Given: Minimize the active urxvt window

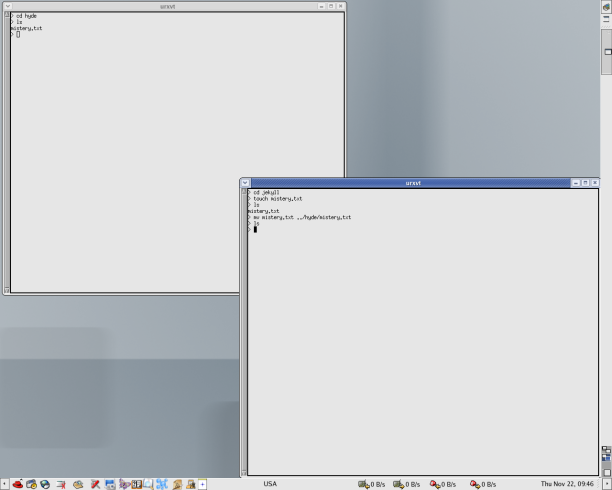Looking at the screenshot, I should [x=576, y=183].
